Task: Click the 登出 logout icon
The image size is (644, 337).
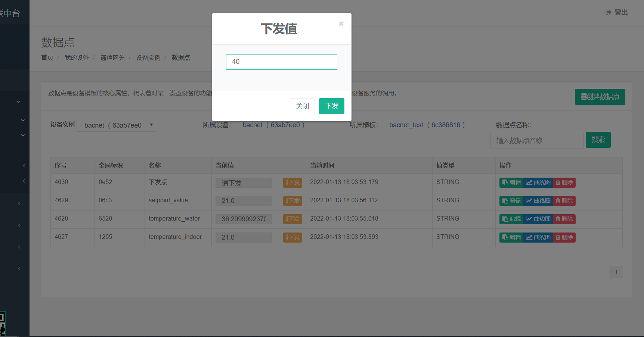Action: (x=609, y=12)
